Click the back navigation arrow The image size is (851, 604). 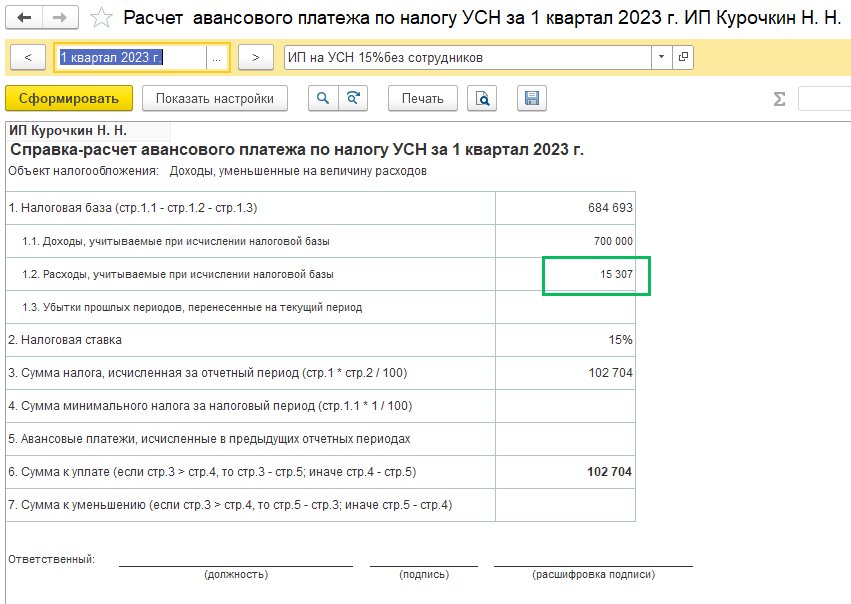click(25, 18)
